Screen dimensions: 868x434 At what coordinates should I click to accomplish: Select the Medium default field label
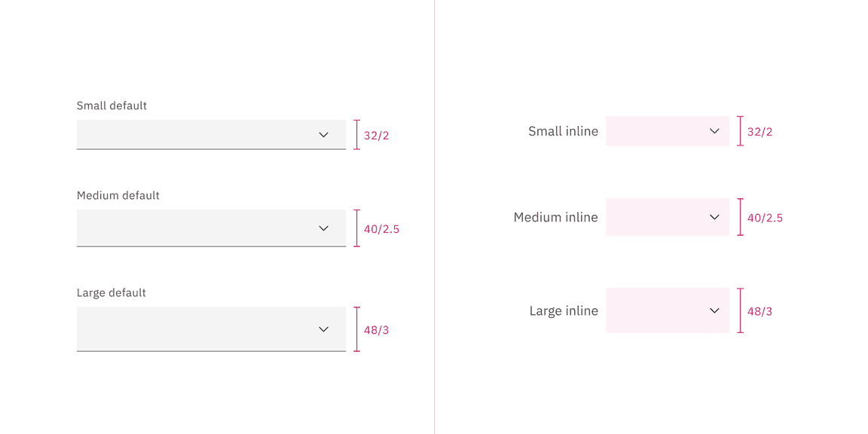[118, 195]
